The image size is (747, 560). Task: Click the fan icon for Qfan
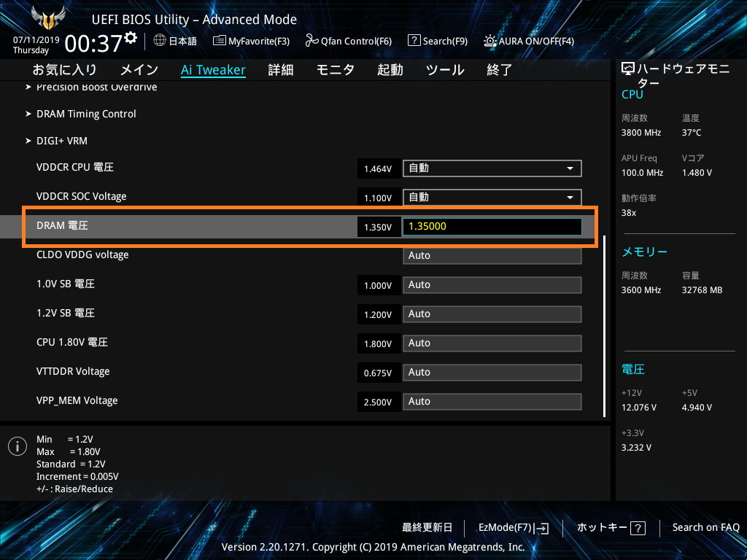pos(311,41)
